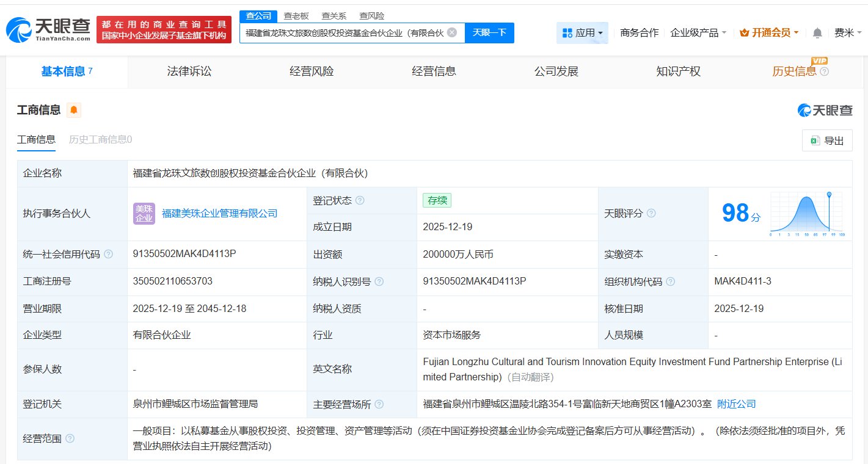Viewport: 868px width, 464px height.
Task: Click the 统一社会信用代码 help icon
Action: [110, 254]
